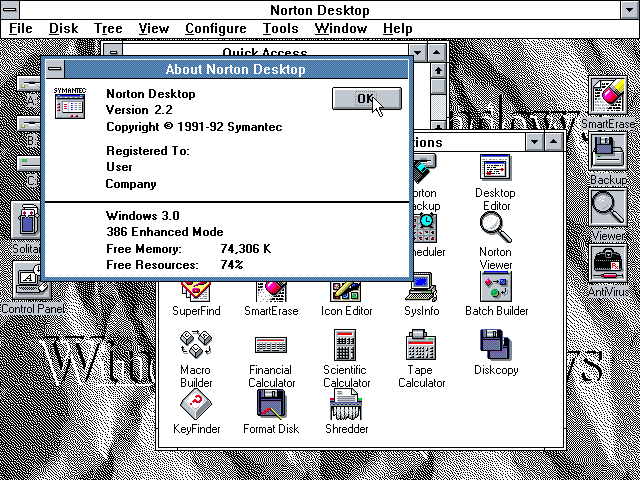This screenshot has width=640, height=480.
Task: Open the Shredder icon
Action: coord(346,411)
